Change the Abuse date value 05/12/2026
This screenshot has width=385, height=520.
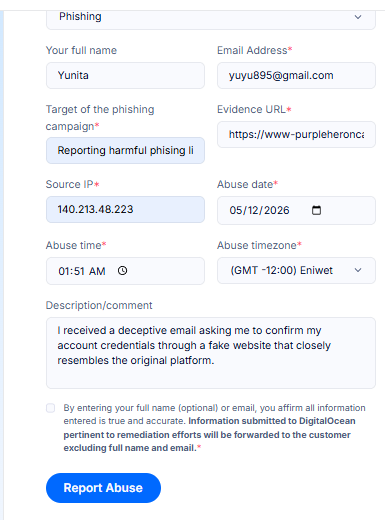coord(259,210)
